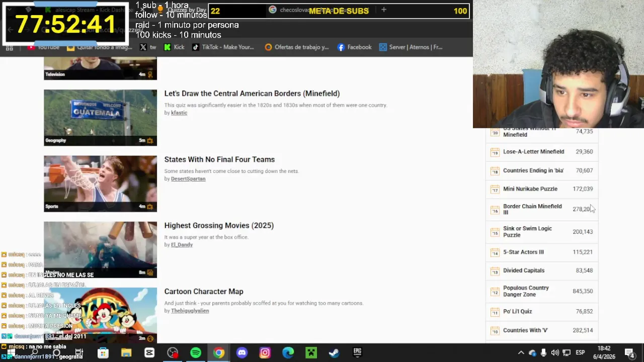The height and width of the screenshot is (362, 644).
Task: Open File Explorer from the taskbar
Action: pyautogui.click(x=126, y=352)
